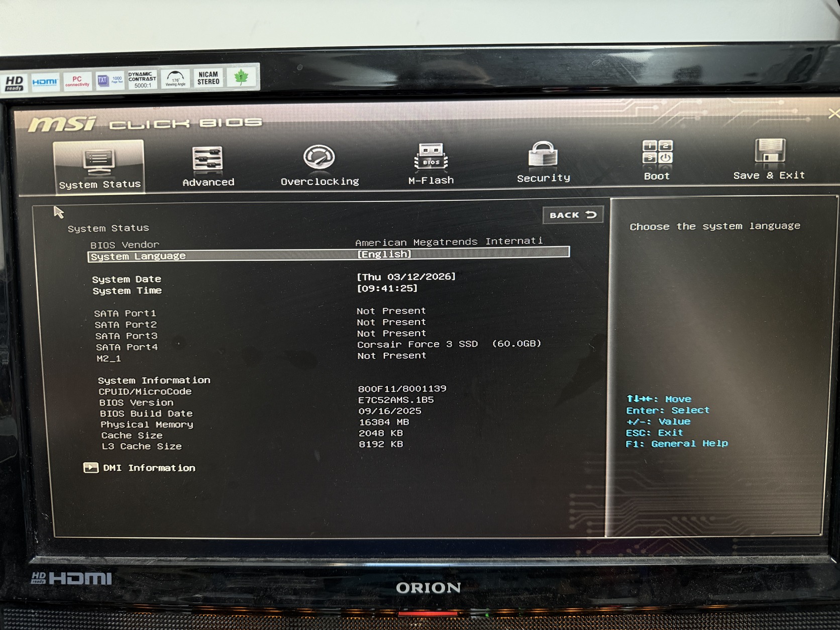Viewport: 840px width, 630px height.
Task: Click the BIOS Build Date label
Action: 146,413
